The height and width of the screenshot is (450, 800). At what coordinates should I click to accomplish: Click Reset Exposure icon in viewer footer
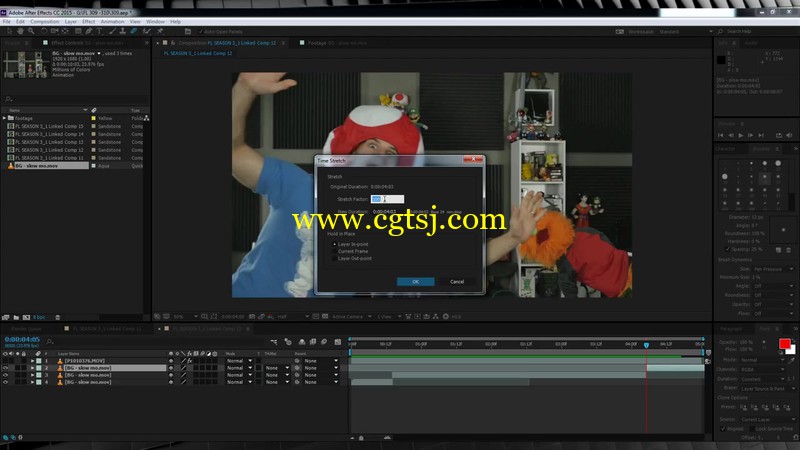(446, 316)
